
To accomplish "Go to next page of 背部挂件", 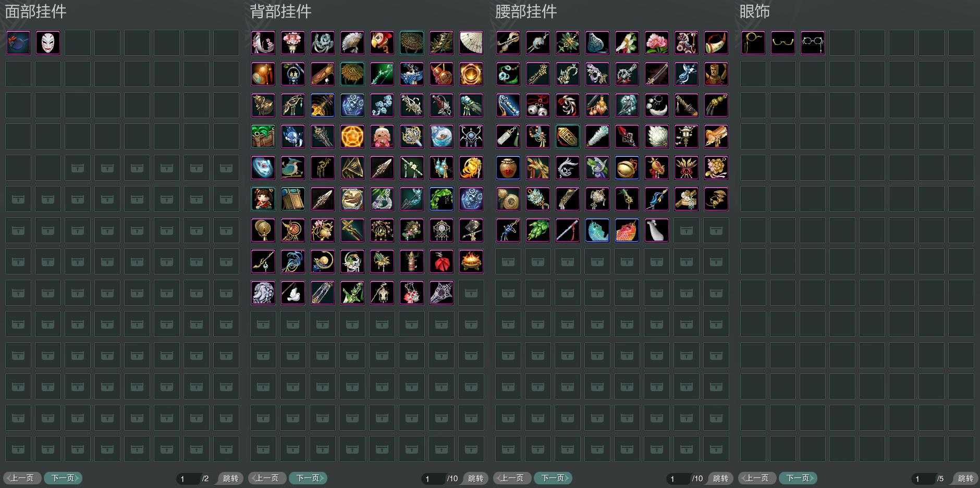I will tap(308, 478).
